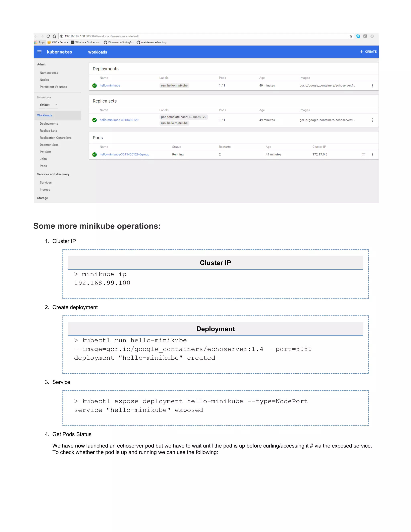This screenshot has width=411, height=532.
Task: Open three-dot menu for hello-minikube deployment
Action: (372, 86)
